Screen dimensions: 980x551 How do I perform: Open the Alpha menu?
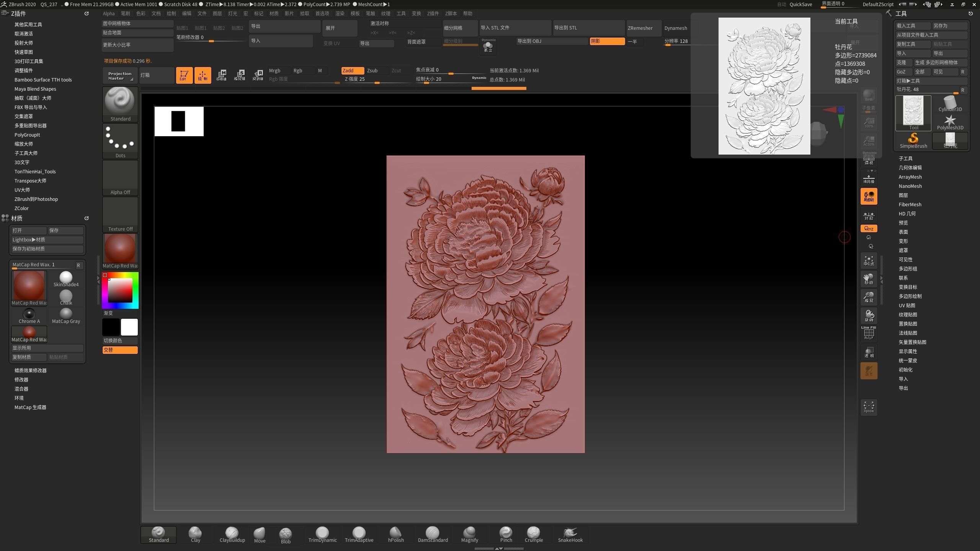pos(109,13)
